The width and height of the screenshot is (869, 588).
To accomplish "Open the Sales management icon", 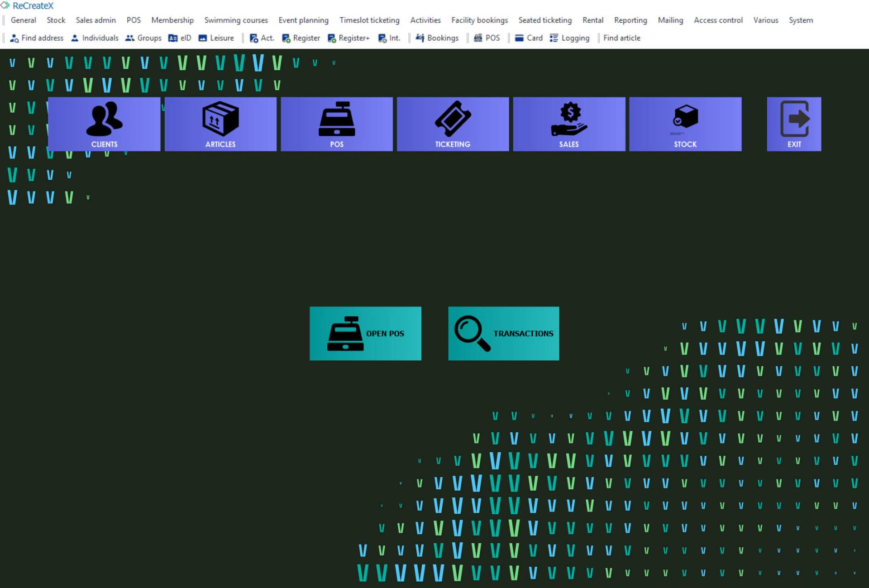I will click(x=568, y=124).
